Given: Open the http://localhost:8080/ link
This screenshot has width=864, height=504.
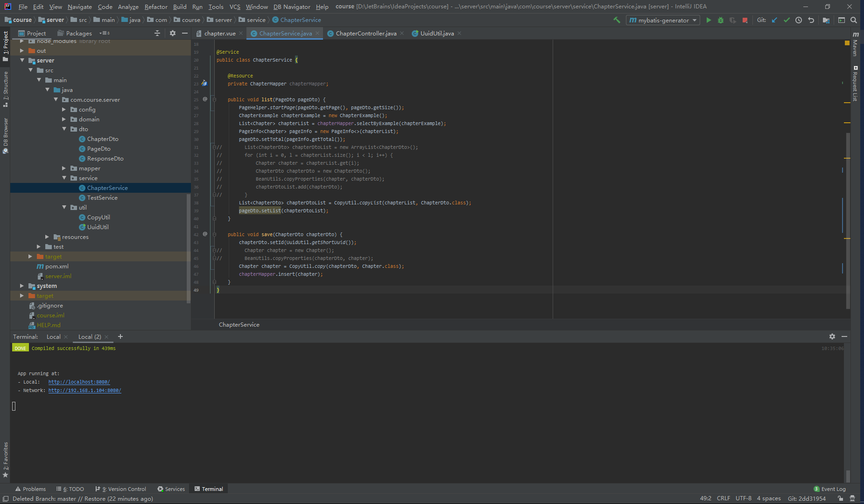Looking at the screenshot, I should point(79,382).
